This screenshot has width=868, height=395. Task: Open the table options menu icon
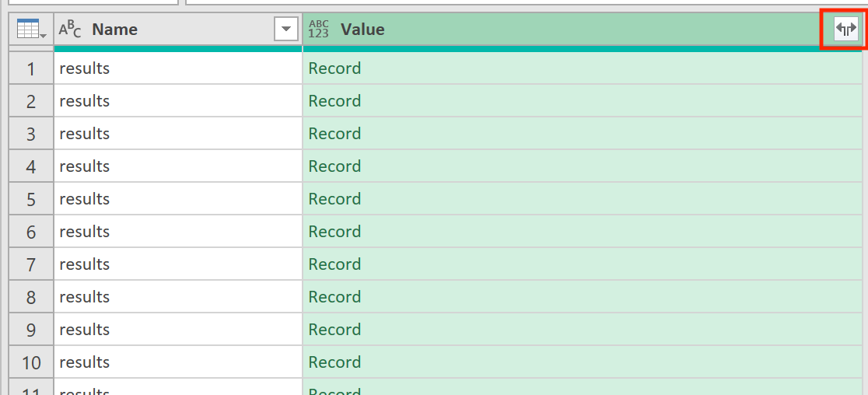coord(31,29)
